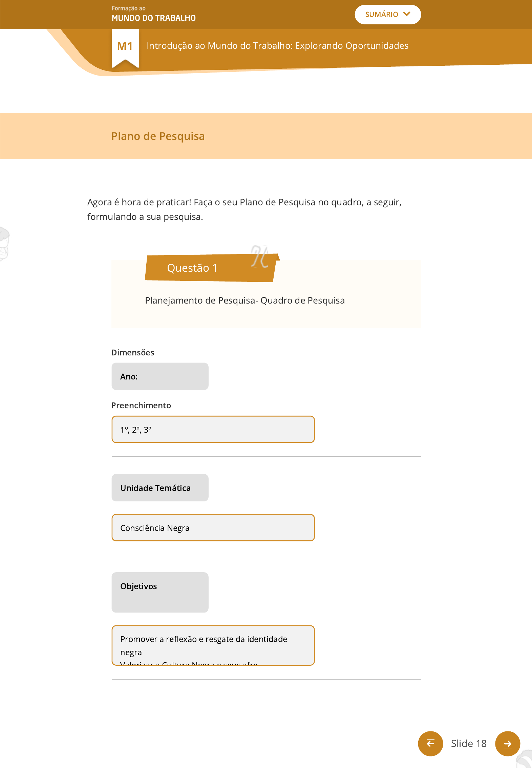Image resolution: width=532 pixels, height=768 pixels.
Task: Open the SUMÁRIO dropdown menu
Action: click(x=387, y=15)
